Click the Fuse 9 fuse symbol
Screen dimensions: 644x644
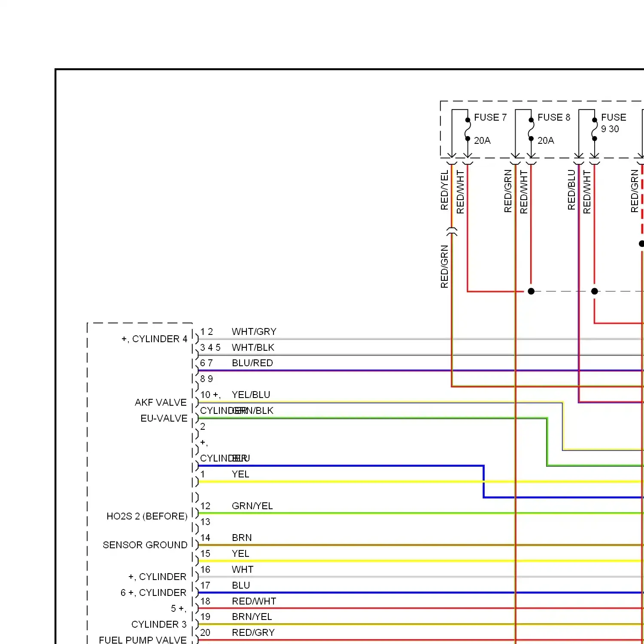tap(595, 129)
